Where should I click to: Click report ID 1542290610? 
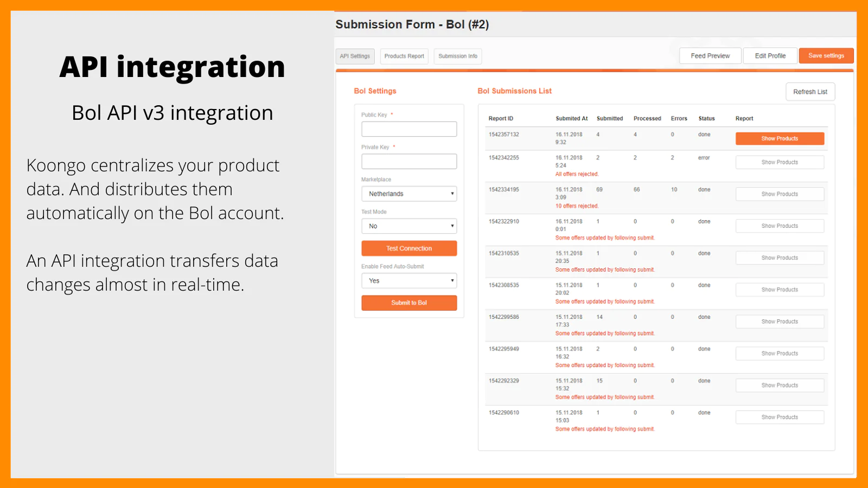[x=504, y=413]
